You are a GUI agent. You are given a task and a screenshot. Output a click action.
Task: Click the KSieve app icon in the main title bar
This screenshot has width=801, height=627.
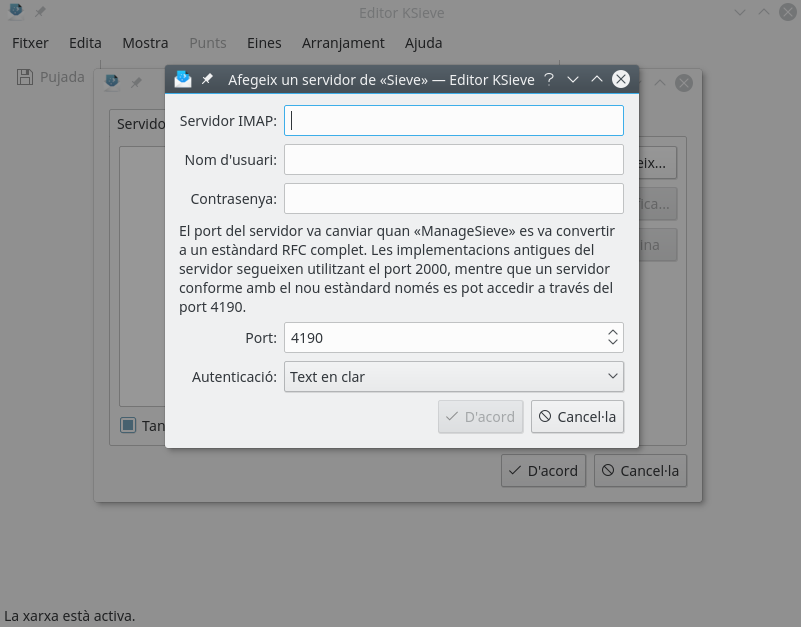pyautogui.click(x=17, y=13)
